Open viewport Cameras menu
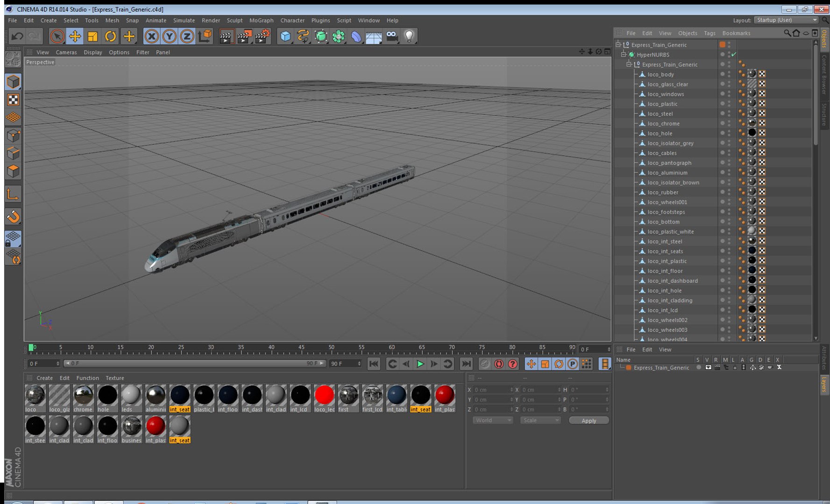The image size is (830, 504). 66,52
